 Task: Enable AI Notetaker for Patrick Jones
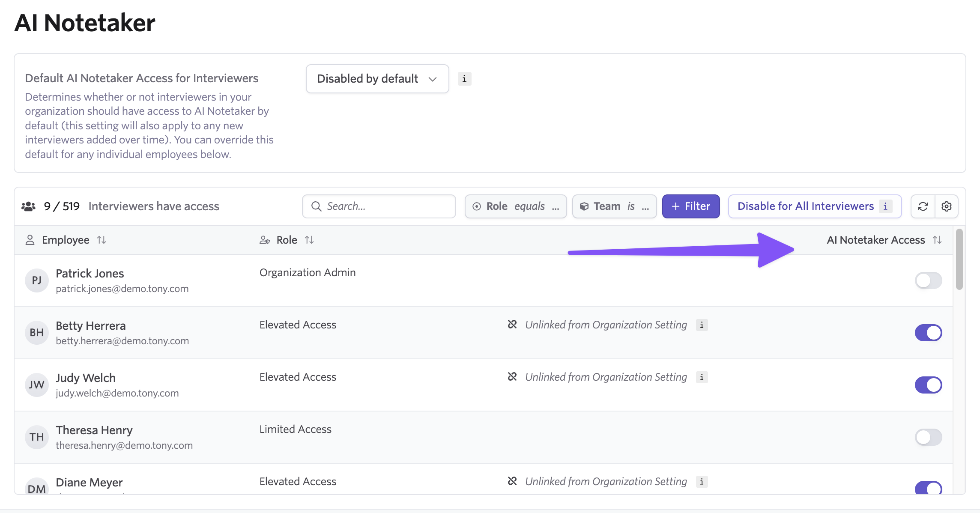coord(928,280)
